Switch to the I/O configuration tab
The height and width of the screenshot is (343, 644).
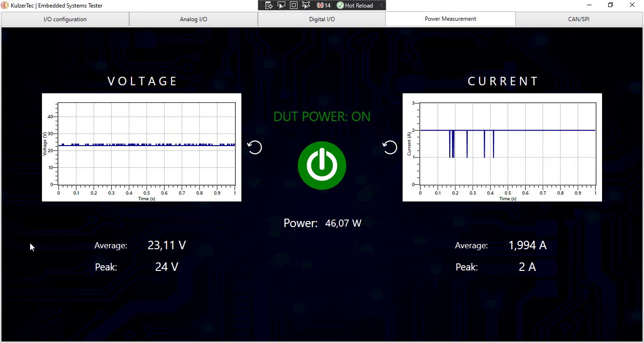click(x=65, y=19)
